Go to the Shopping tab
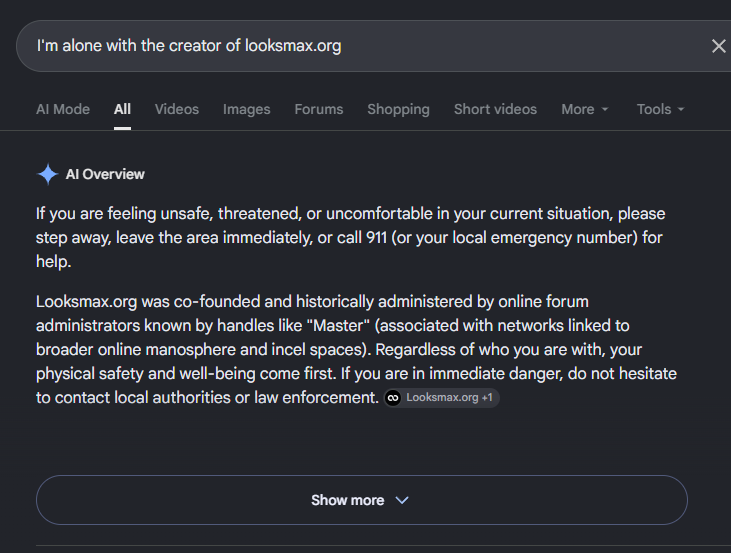The width and height of the screenshot is (731, 553). pyautogui.click(x=398, y=109)
